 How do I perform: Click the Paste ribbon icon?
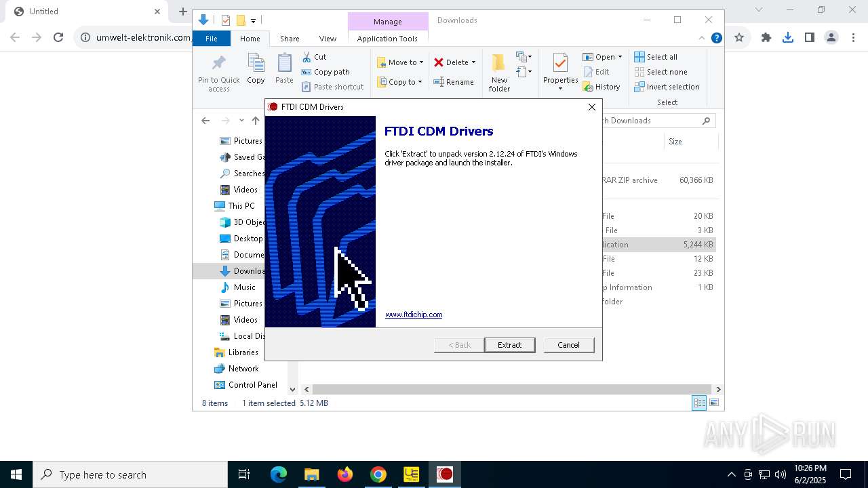(284, 69)
